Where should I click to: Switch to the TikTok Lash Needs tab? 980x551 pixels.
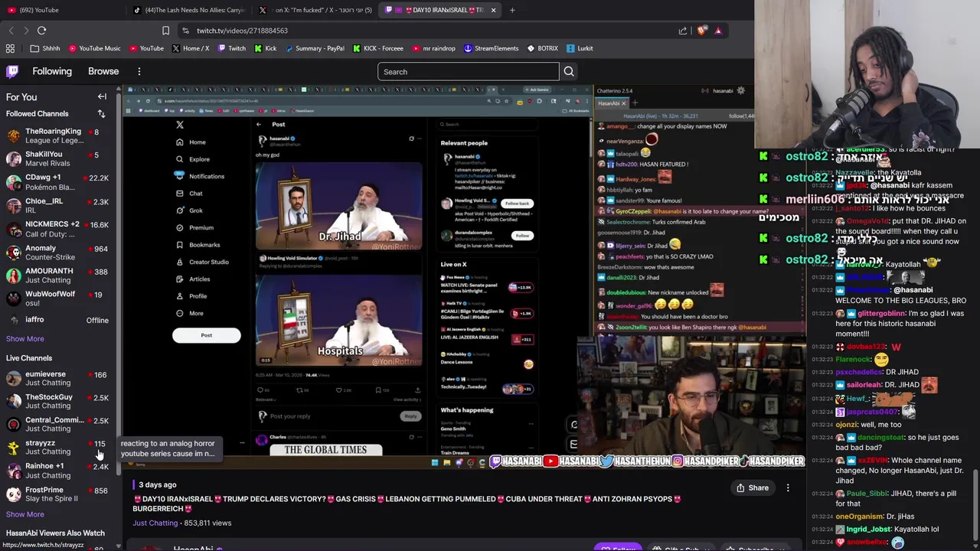coord(188,10)
